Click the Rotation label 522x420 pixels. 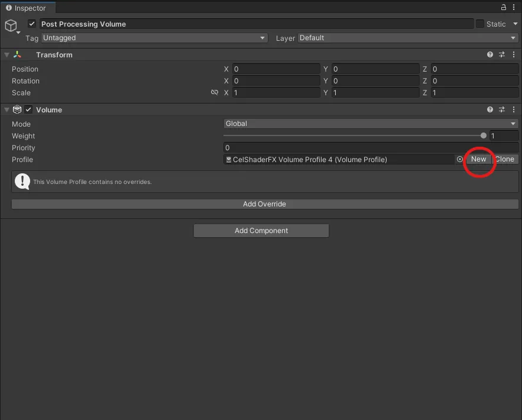click(25, 81)
